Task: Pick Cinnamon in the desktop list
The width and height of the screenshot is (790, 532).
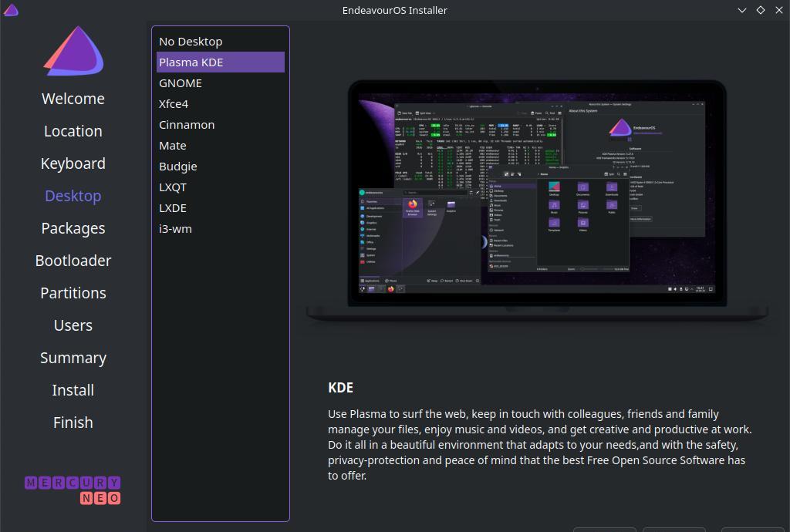Action: [x=220, y=124]
